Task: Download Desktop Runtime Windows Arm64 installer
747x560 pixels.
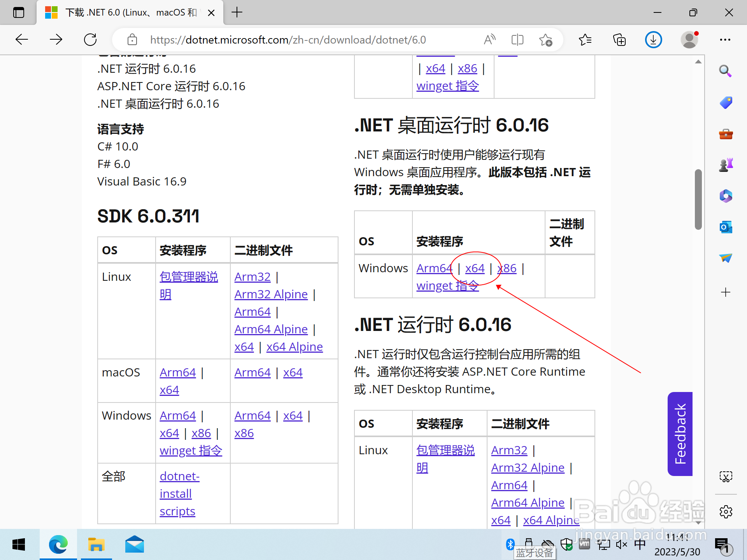Action: tap(434, 268)
